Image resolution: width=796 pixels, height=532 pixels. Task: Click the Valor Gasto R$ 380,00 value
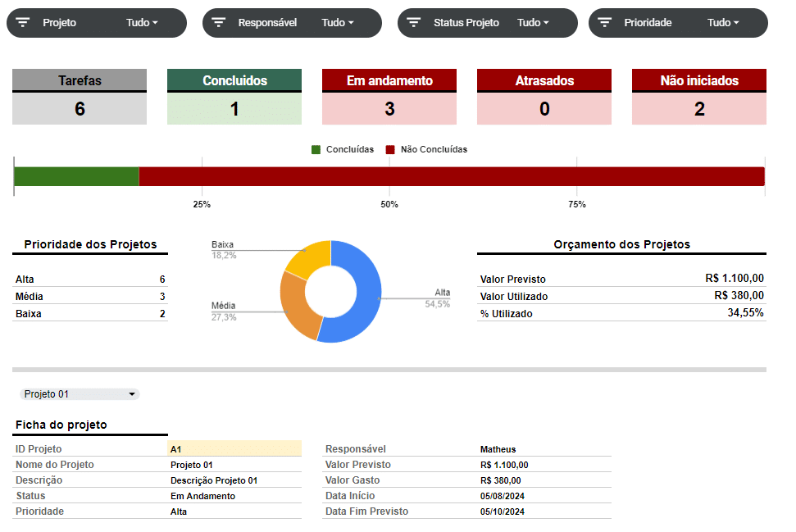click(501, 480)
